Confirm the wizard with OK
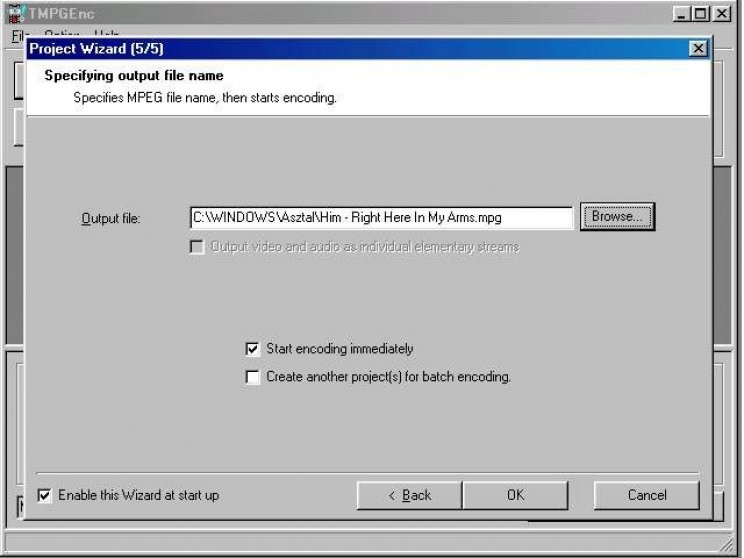744x558 pixels. click(515, 495)
